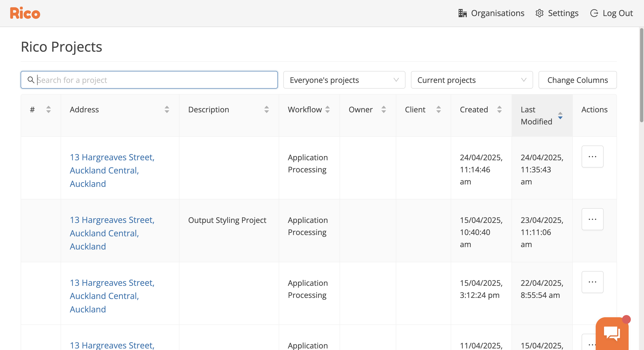Open Organisations via its building icon

pyautogui.click(x=463, y=13)
